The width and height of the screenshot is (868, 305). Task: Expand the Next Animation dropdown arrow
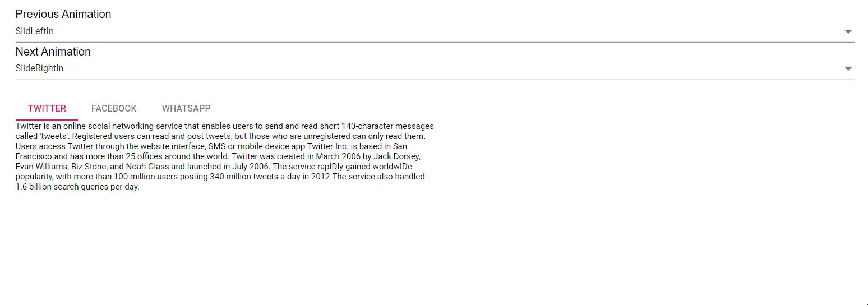(848, 68)
